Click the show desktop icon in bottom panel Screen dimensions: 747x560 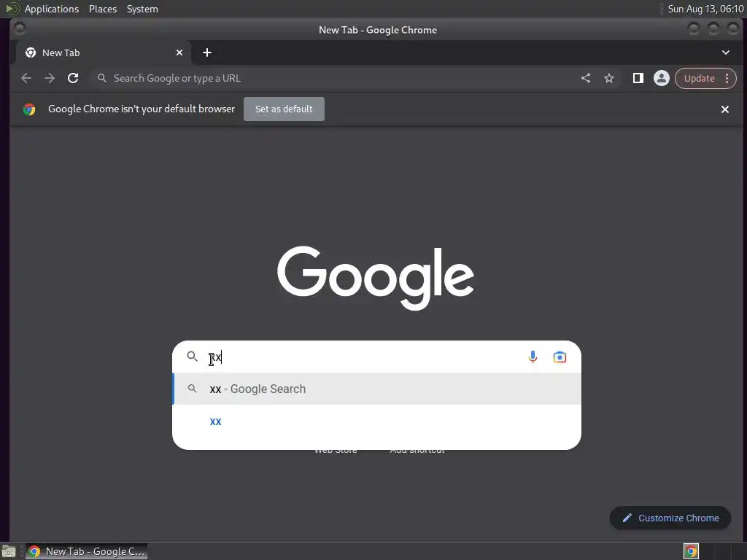(x=9, y=551)
